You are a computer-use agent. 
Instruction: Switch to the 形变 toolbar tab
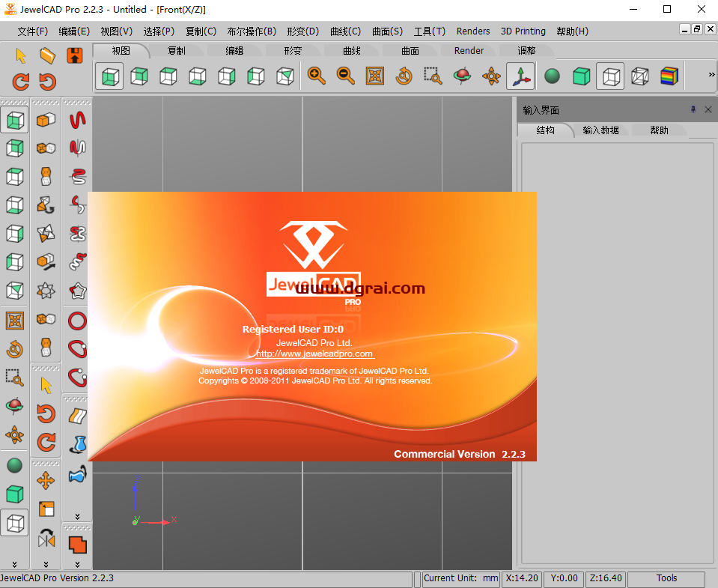click(293, 51)
